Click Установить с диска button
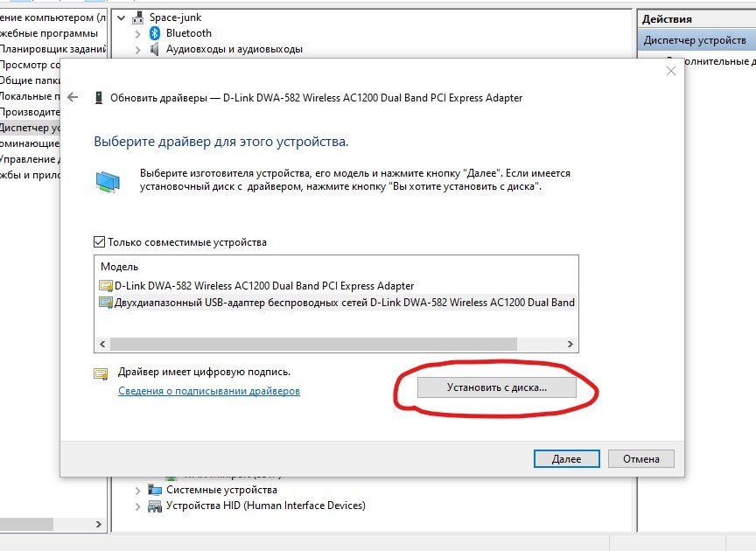 (497, 387)
